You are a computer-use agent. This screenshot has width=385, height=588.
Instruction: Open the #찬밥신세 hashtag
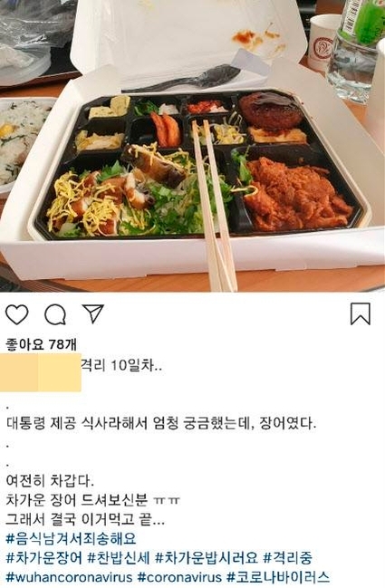119,558
